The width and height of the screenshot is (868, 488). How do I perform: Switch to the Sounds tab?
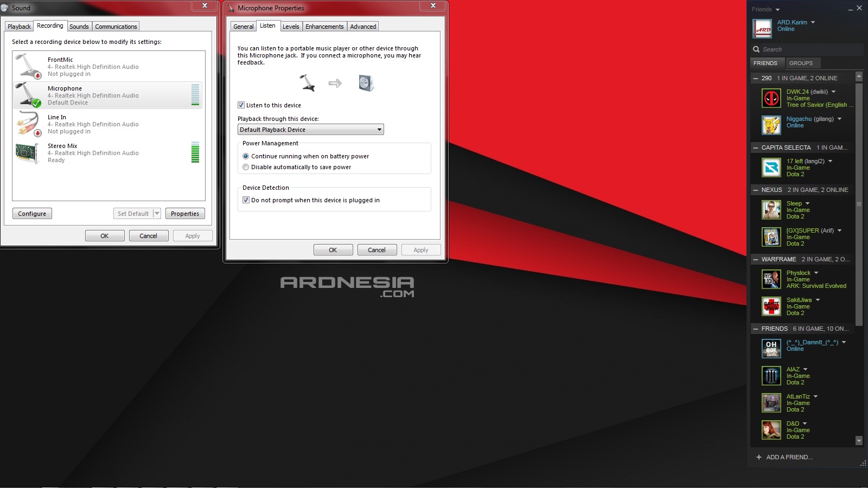(x=79, y=27)
